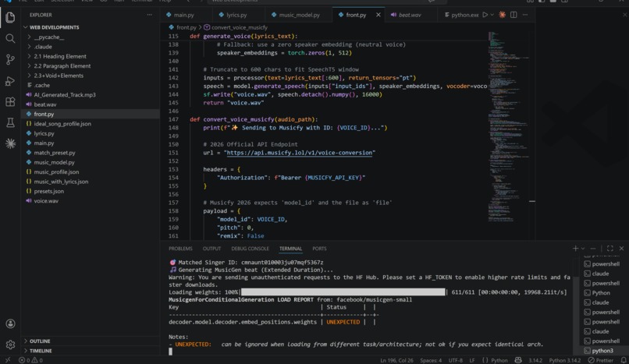Run the Python file with play button
The width and height of the screenshot is (629, 364).
[485, 15]
